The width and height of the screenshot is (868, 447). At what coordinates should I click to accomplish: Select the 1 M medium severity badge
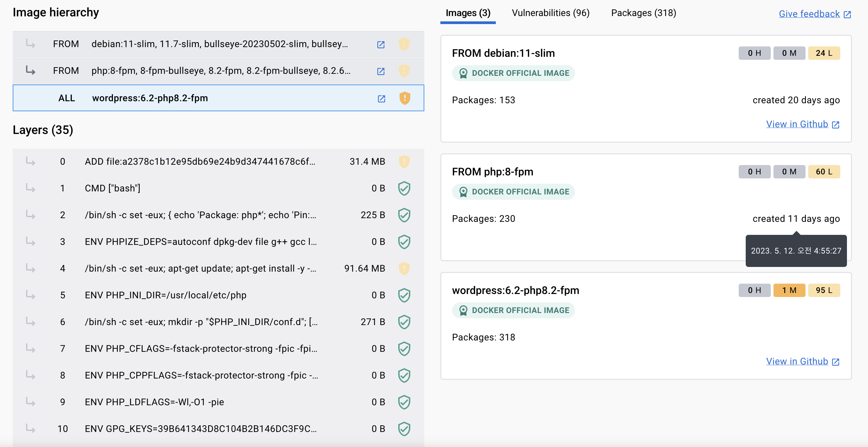pos(789,290)
